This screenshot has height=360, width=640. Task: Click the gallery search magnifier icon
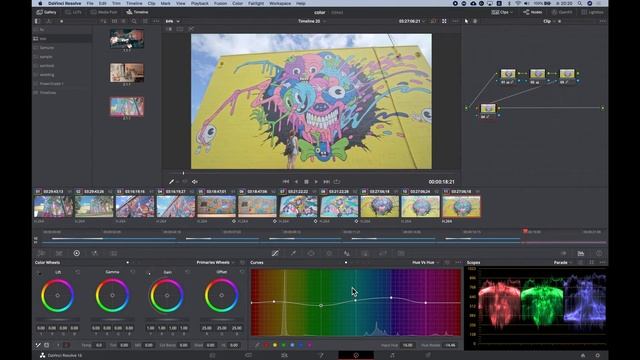point(134,21)
